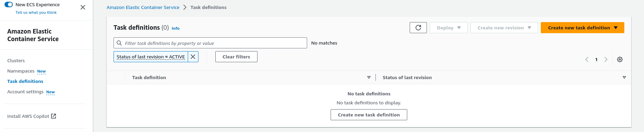Click the 'New' badge beside Namespaces

[41, 71]
